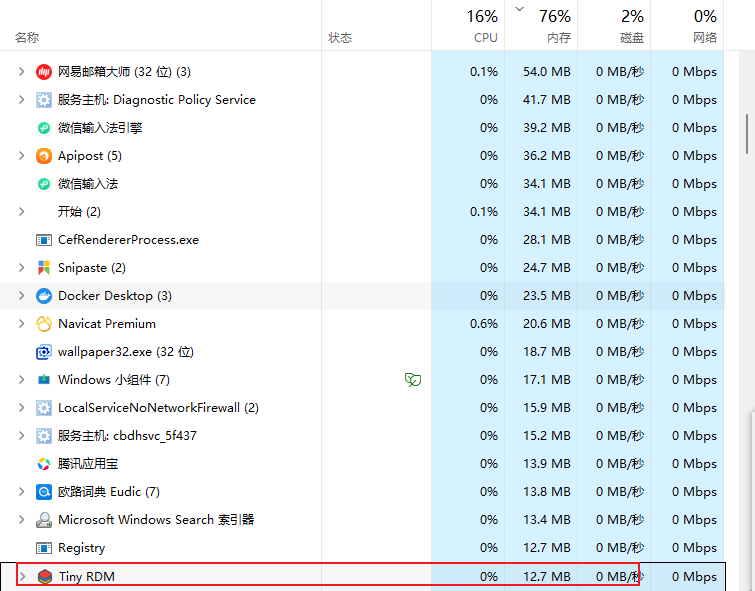Click the Registry process icon

[44, 548]
